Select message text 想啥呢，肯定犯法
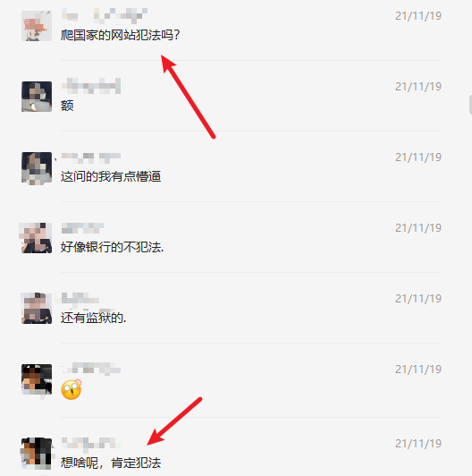 111,463
